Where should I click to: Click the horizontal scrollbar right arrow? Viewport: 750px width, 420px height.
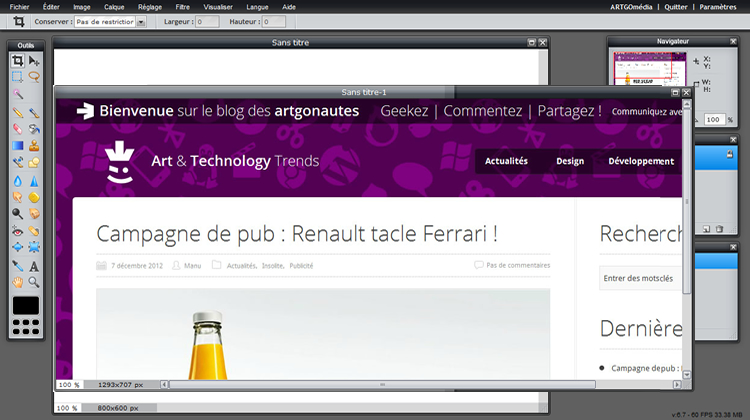click(x=677, y=385)
